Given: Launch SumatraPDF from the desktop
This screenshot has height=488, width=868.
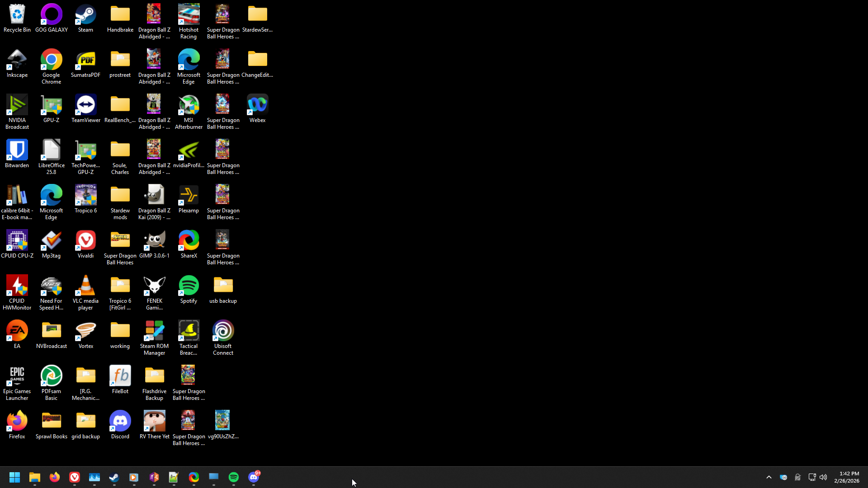Looking at the screenshot, I should pyautogui.click(x=85, y=64).
